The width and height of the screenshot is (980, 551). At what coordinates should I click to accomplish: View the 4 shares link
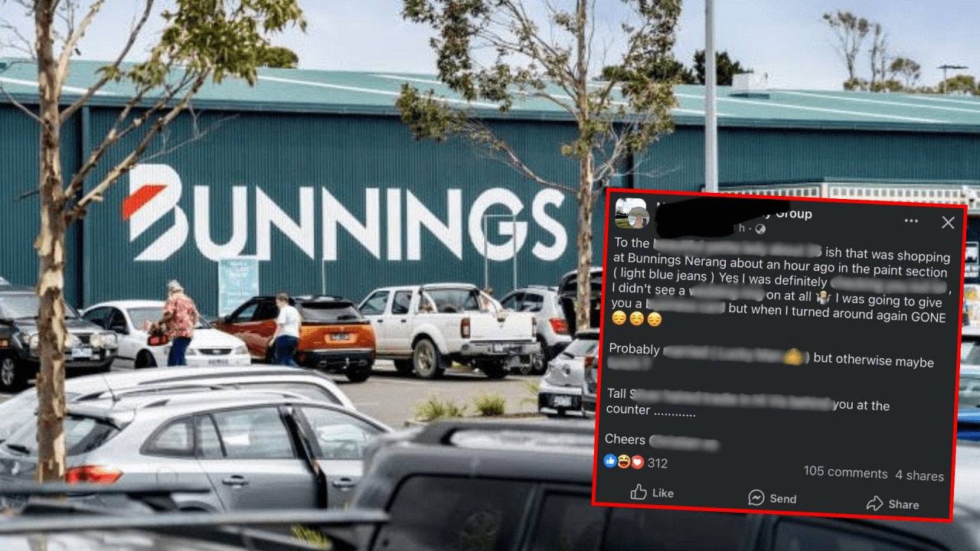click(x=920, y=475)
